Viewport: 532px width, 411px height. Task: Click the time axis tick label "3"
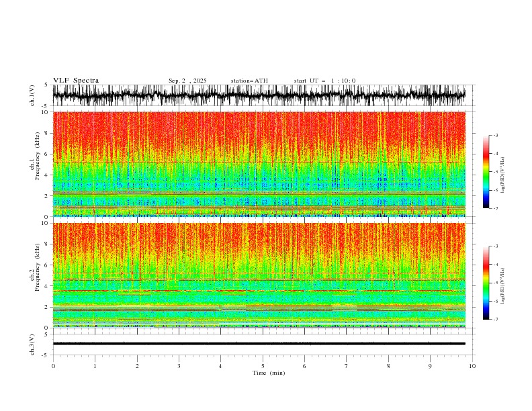(x=179, y=366)
